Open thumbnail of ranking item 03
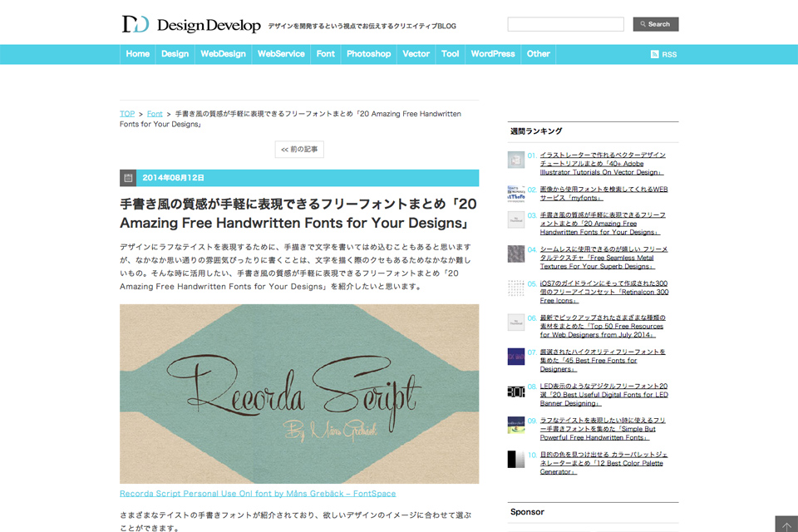 (x=516, y=220)
